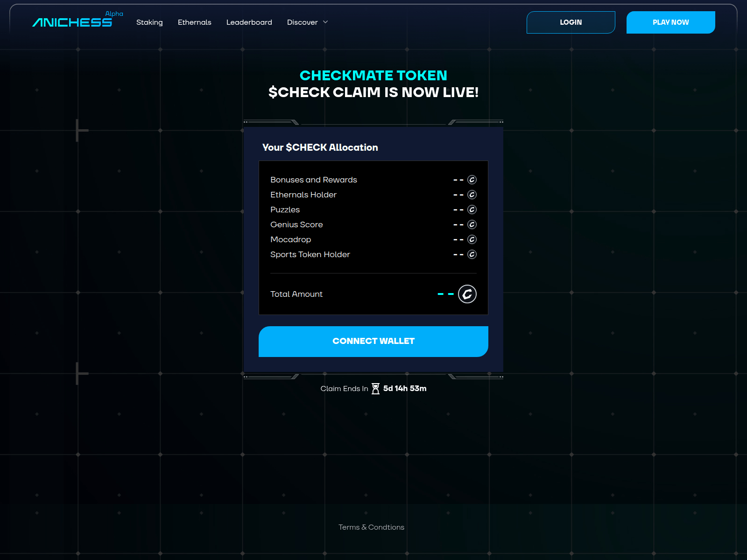
Task: Click the 'Your $CHECK Allocation' heading
Action: [320, 147]
